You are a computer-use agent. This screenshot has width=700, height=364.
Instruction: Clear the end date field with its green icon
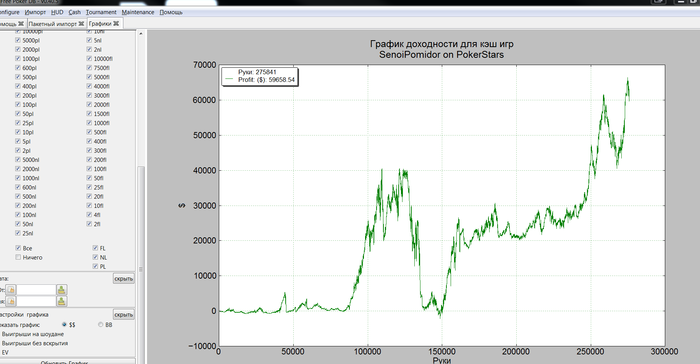coord(61,301)
